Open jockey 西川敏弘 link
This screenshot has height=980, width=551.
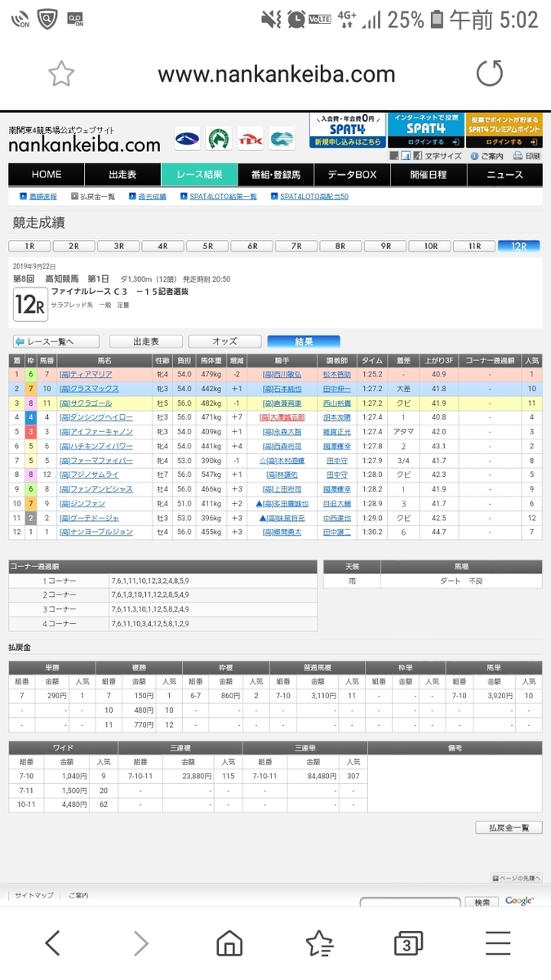(x=282, y=374)
